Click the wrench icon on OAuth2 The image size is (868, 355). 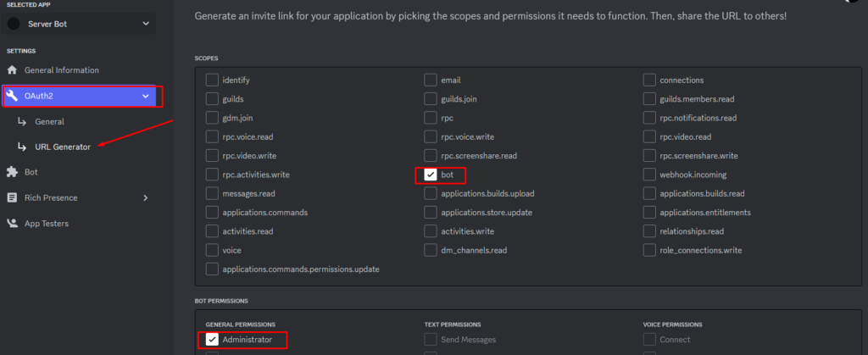12,96
